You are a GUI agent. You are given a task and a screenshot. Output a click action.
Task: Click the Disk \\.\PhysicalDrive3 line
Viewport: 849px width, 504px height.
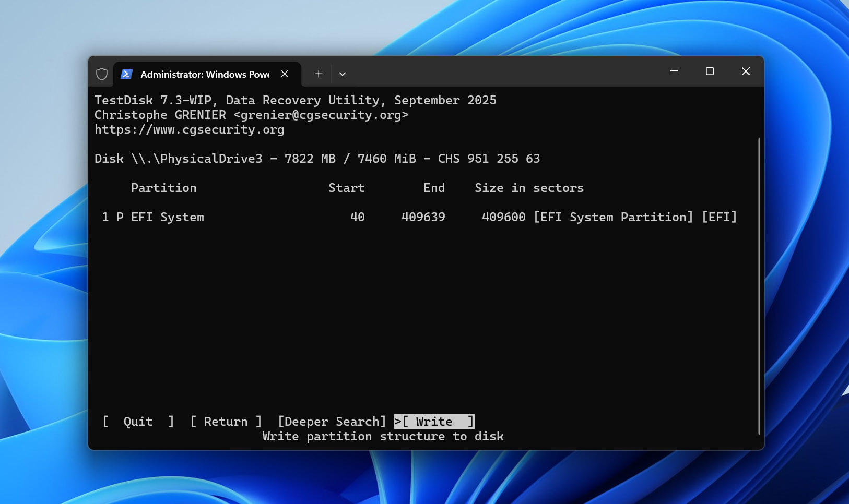[x=317, y=159]
